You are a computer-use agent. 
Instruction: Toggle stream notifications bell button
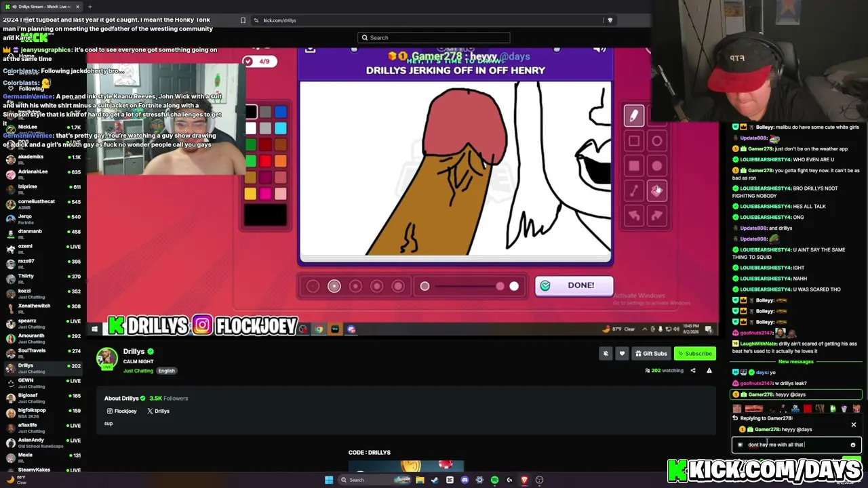click(606, 353)
